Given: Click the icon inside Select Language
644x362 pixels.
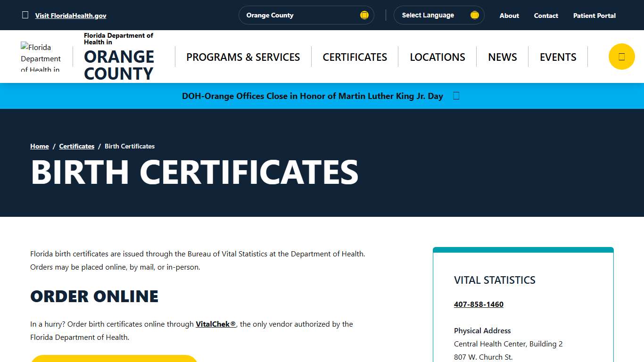Looking at the screenshot, I should pyautogui.click(x=474, y=15).
